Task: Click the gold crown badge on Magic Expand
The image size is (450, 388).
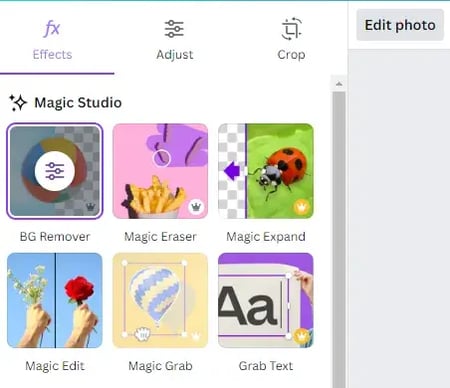Action: [x=302, y=207]
